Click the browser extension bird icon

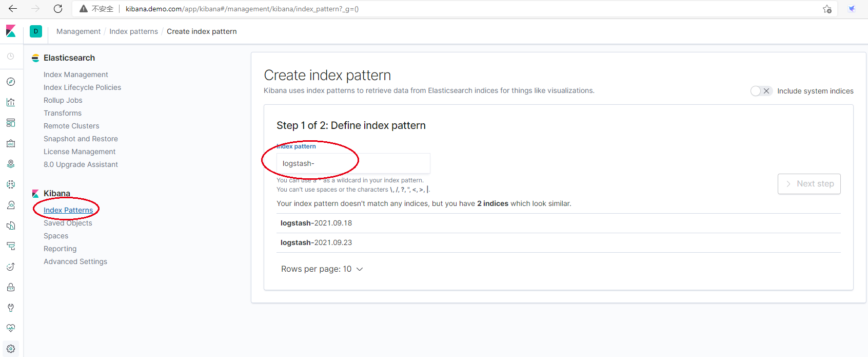point(852,9)
